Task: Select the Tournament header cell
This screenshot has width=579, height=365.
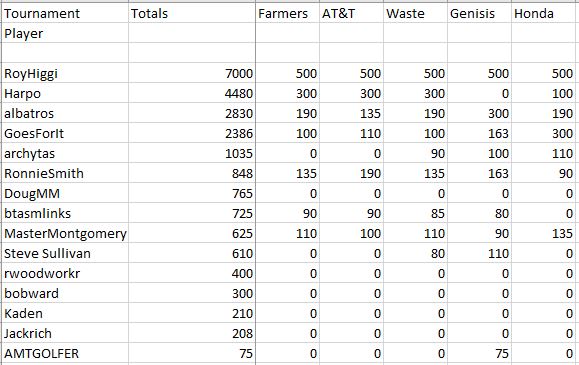Action: click(65, 13)
